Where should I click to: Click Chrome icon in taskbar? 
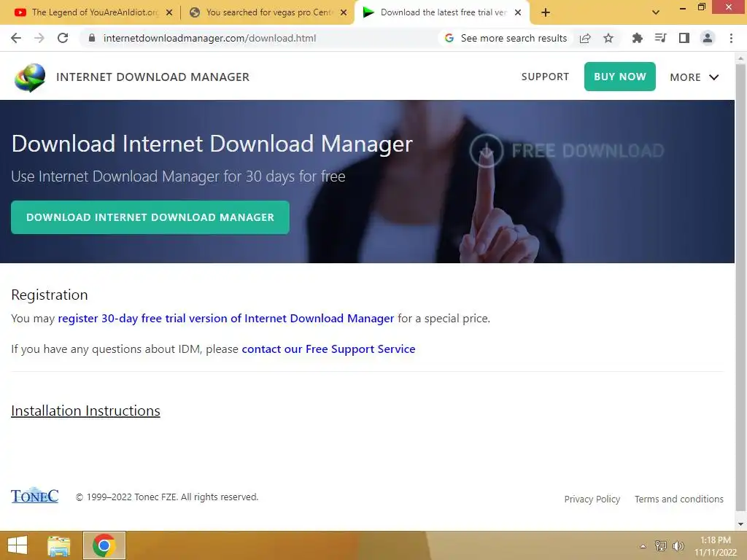(x=104, y=545)
